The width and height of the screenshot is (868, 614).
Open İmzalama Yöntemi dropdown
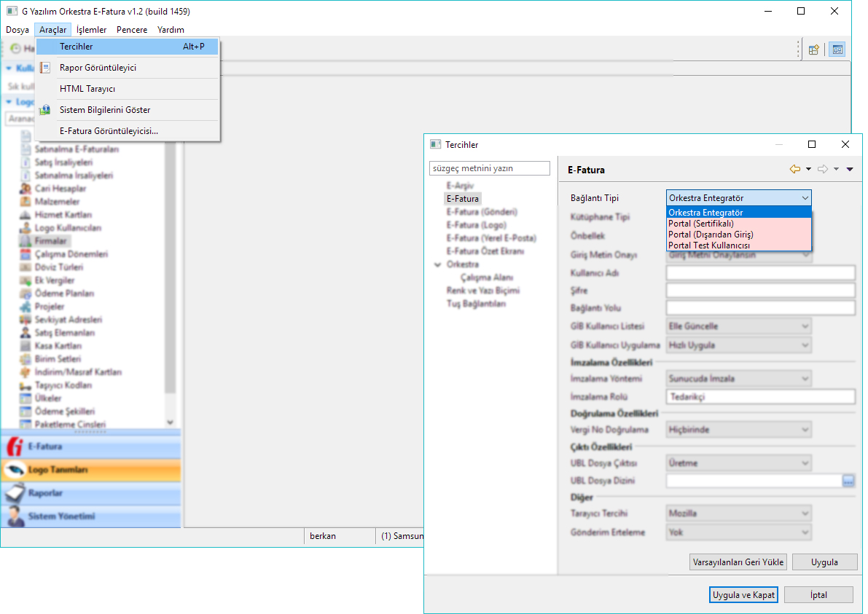[739, 379]
